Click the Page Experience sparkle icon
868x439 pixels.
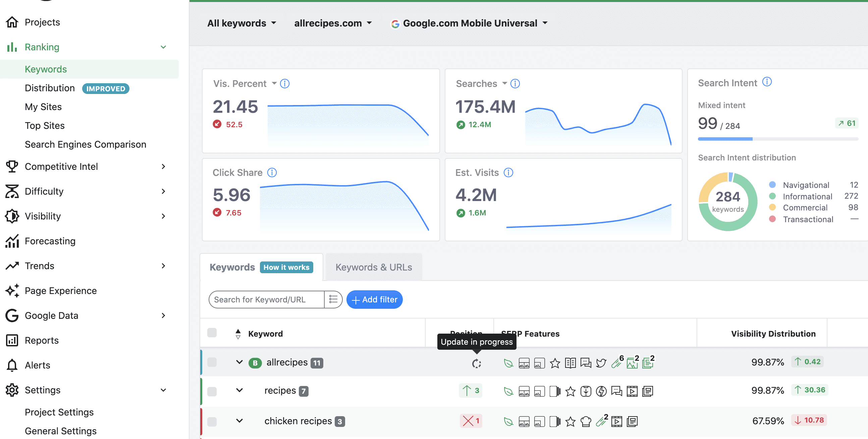pos(12,291)
